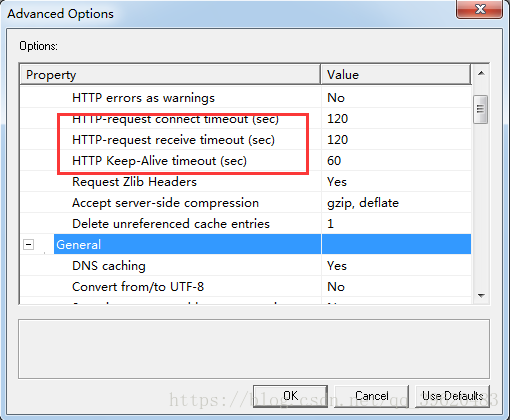The width and height of the screenshot is (510, 420).
Task: Click No value for HTTP errors as warnings
Action: (336, 98)
